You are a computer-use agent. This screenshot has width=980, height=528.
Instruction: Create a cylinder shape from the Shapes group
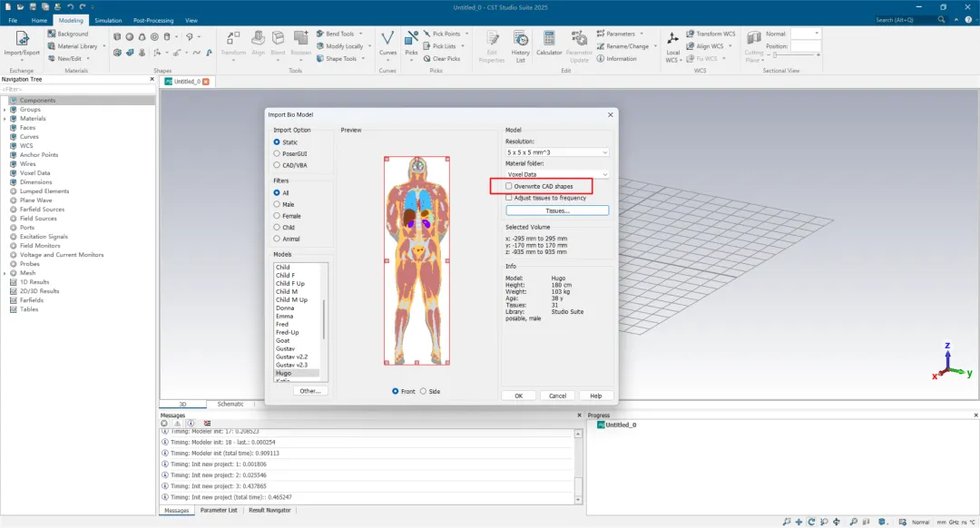click(x=167, y=37)
